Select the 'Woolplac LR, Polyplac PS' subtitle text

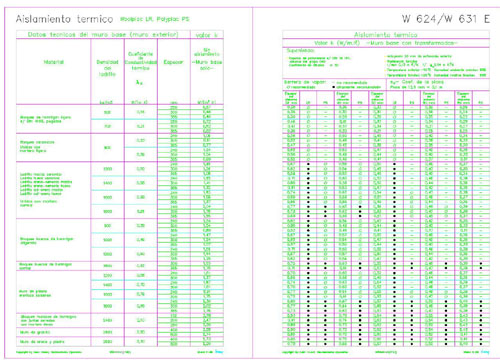[155, 19]
